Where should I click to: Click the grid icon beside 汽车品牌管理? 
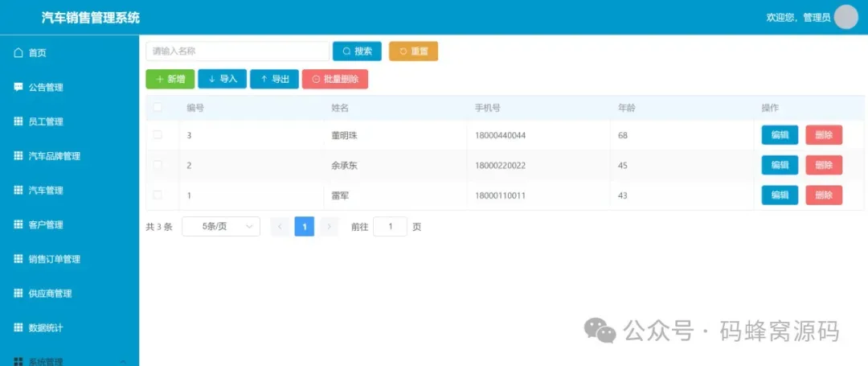click(x=18, y=156)
